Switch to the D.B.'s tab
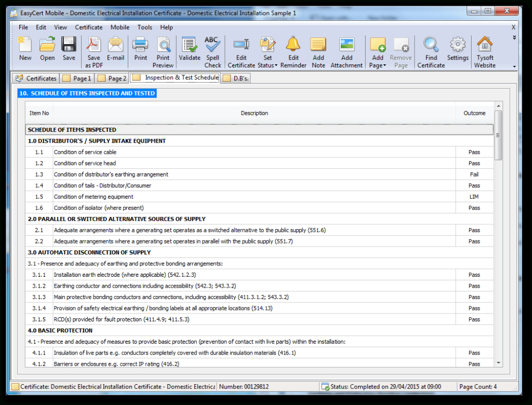The image size is (532, 405). pyautogui.click(x=235, y=78)
